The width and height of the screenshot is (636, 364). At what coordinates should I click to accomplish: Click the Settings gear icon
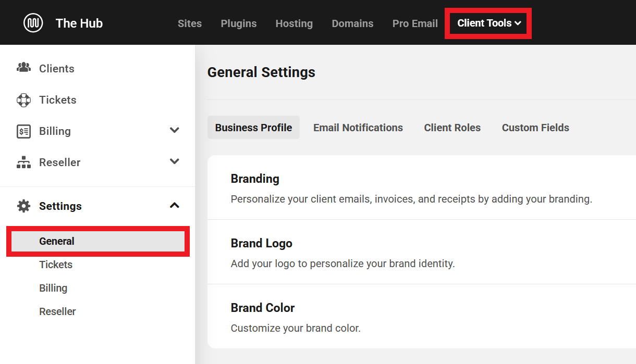coord(23,206)
